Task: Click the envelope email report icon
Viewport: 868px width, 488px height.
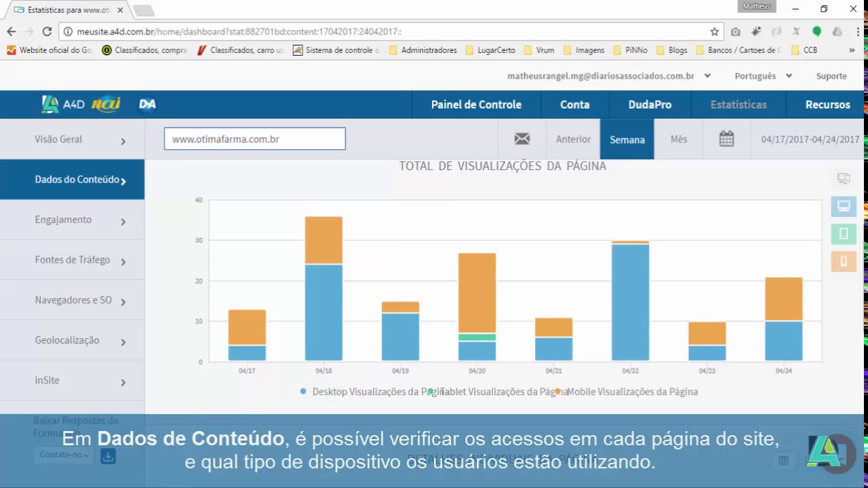Action: [521, 139]
